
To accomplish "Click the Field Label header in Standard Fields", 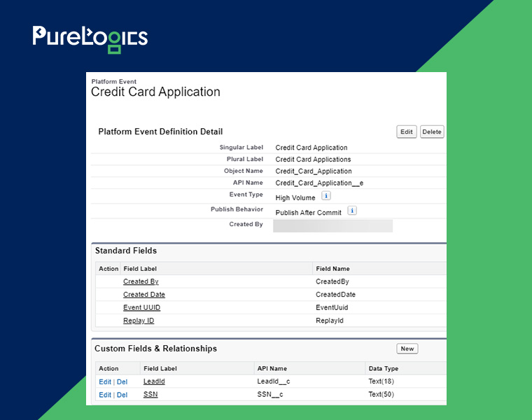I will 140,269.
